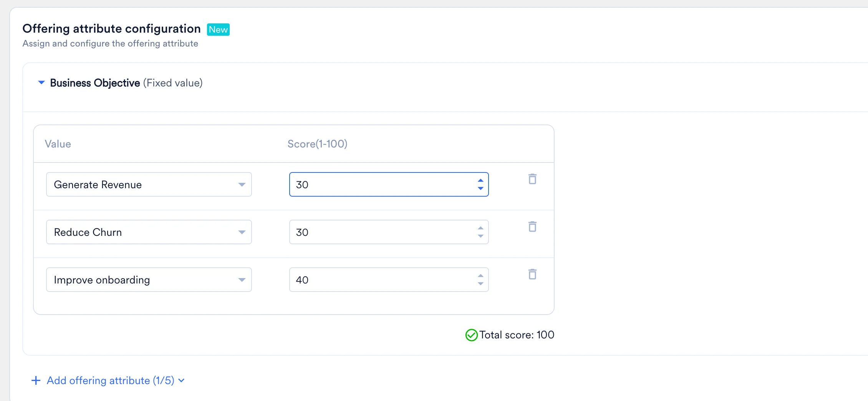Image resolution: width=868 pixels, height=401 pixels.
Task: Open the Improve onboarding value dropdown
Action: pos(149,280)
